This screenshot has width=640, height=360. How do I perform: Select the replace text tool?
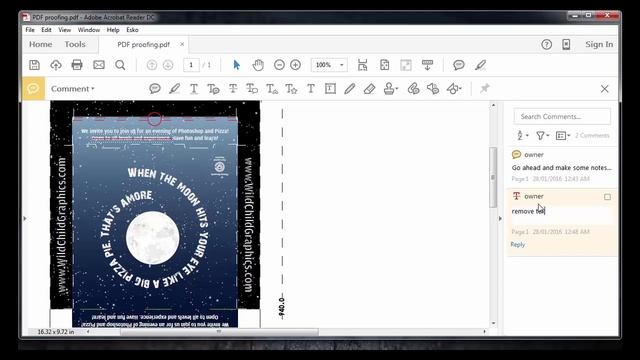pos(252,89)
